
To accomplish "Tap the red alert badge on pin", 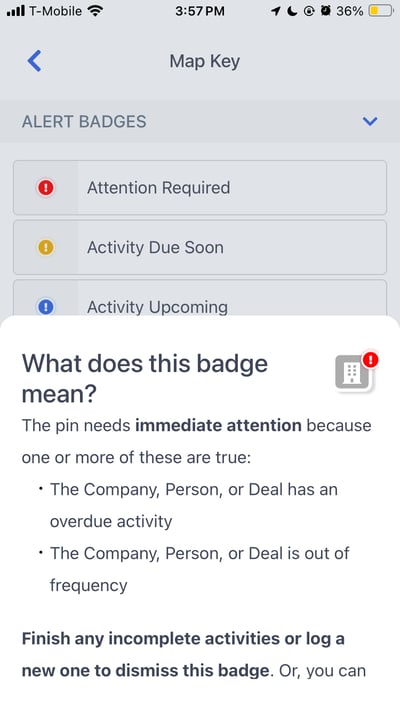I will pyautogui.click(x=371, y=360).
